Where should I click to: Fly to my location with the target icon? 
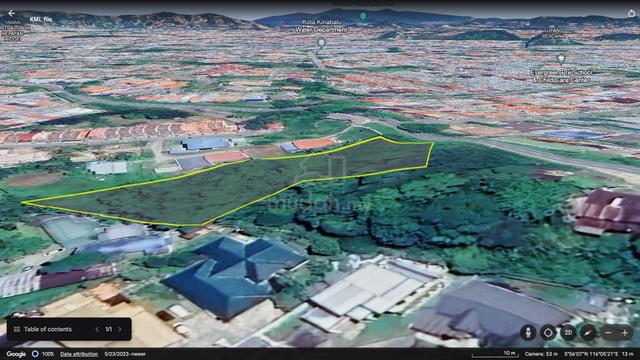pyautogui.click(x=548, y=333)
